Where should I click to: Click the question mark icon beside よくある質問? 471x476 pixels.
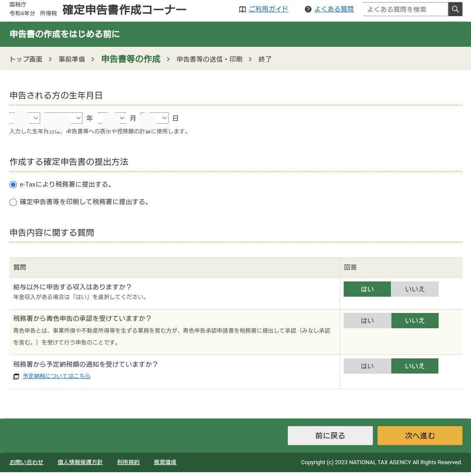click(x=308, y=10)
